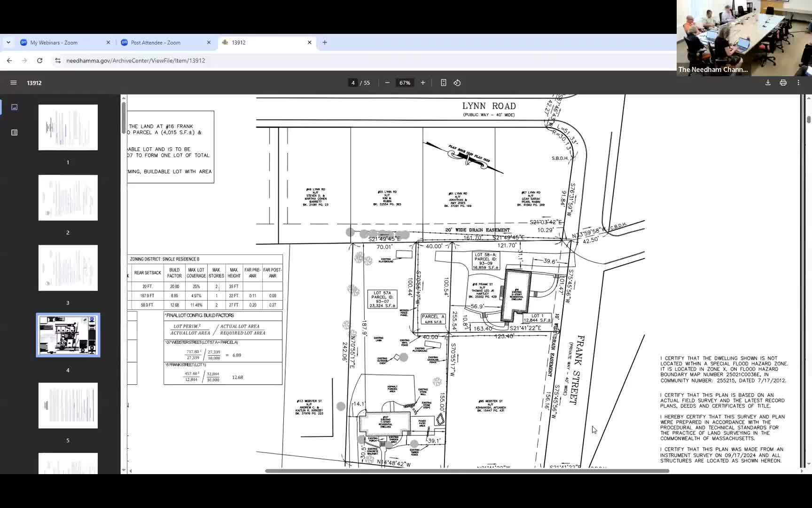This screenshot has width=812, height=508.
Task: Click the PDF vertical scrollbar thumb
Action: 808,119
